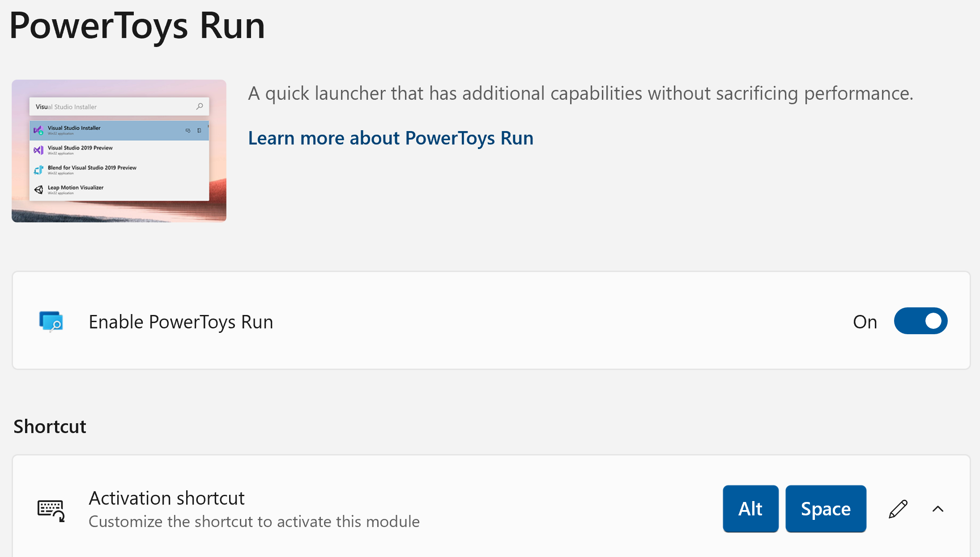This screenshot has width=980, height=557.
Task: Toggle the Enable PowerToys Run switch
Action: 920,321
